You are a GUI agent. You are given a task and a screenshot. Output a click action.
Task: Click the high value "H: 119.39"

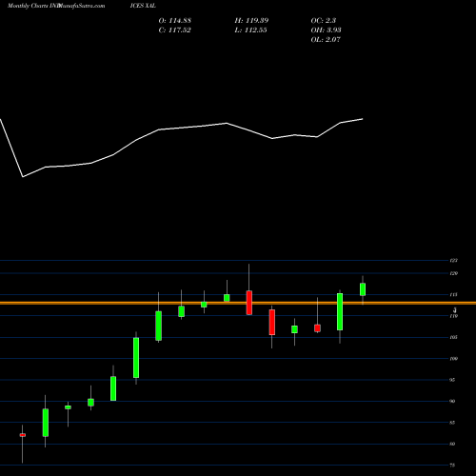click(251, 21)
